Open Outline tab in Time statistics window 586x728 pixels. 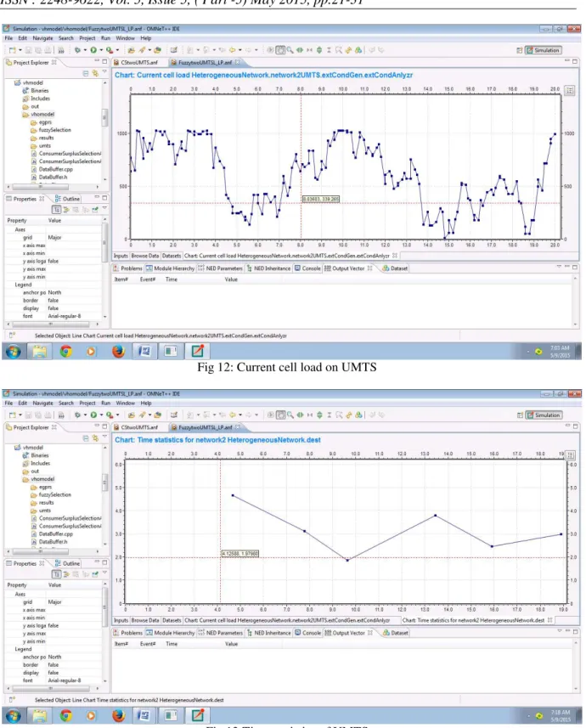click(x=68, y=564)
